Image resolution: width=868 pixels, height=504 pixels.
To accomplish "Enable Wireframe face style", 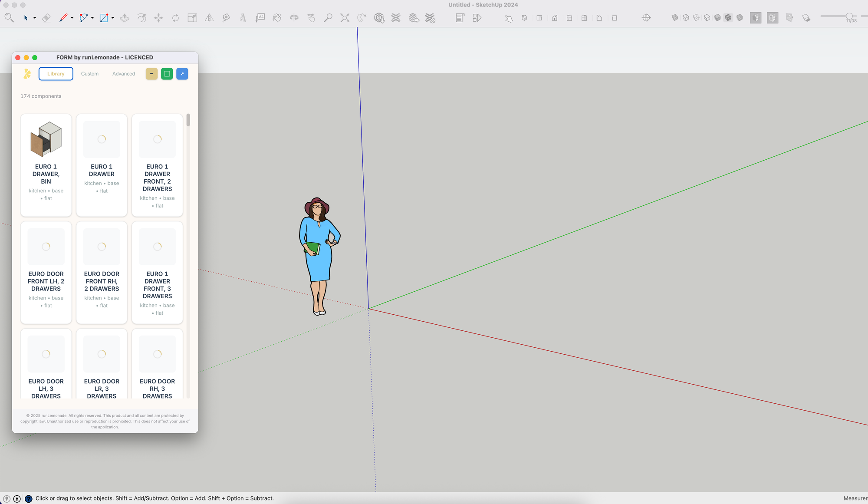I will (696, 18).
